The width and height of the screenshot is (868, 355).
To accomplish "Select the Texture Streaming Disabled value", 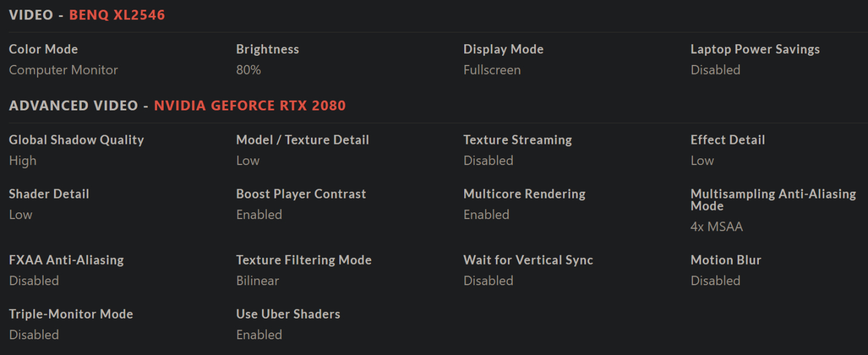I will coord(489,160).
